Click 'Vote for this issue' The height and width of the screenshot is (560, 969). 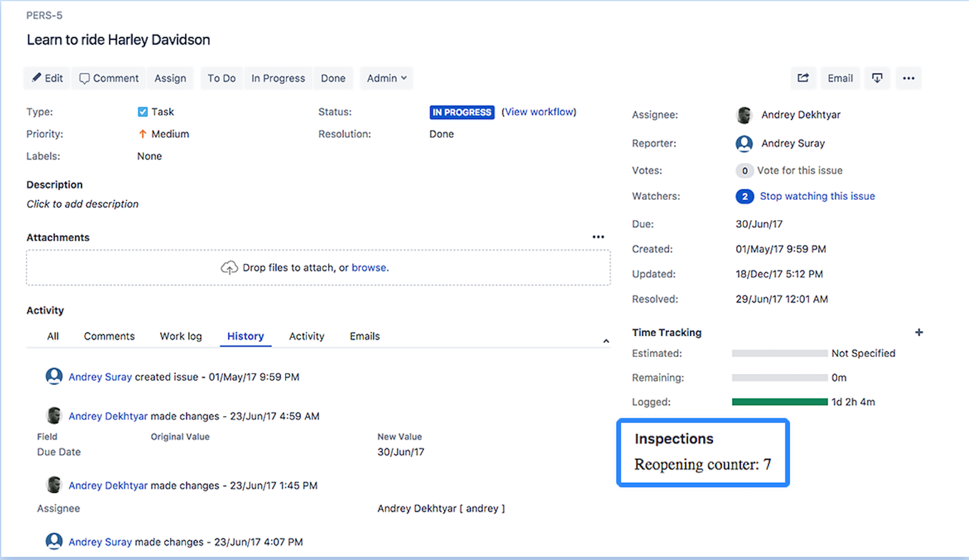click(800, 170)
